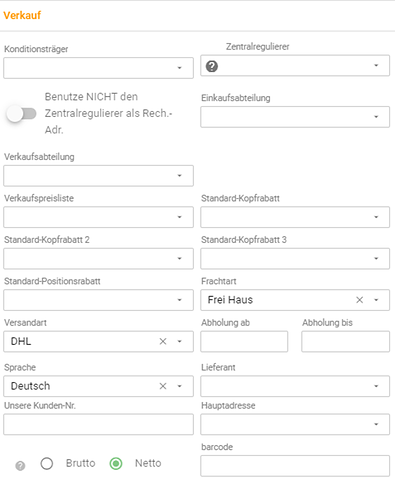
Task: Open the Konditionsträger dropdown
Action: click(x=98, y=68)
